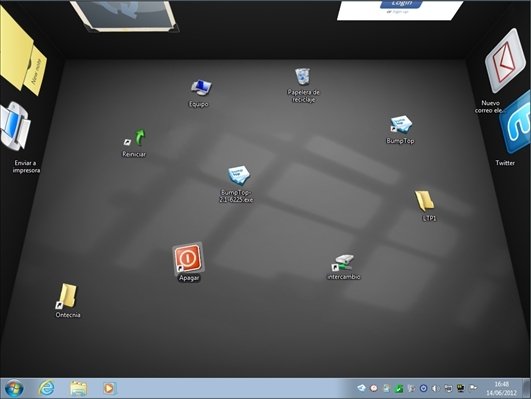Click the round clock-like tray icon
The height and width of the screenshot is (399, 531).
pyautogui.click(x=374, y=388)
